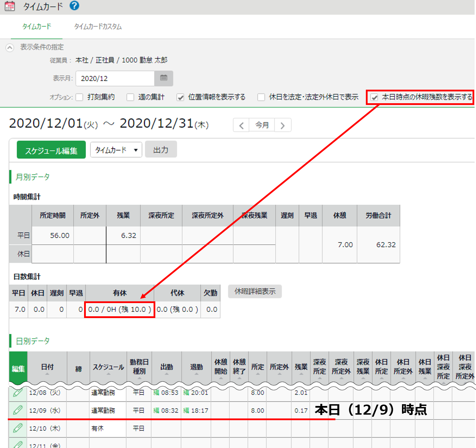The width and height of the screenshot is (476, 448).
Task: Switch to タイムカードカスタム tab
Action: click(98, 27)
